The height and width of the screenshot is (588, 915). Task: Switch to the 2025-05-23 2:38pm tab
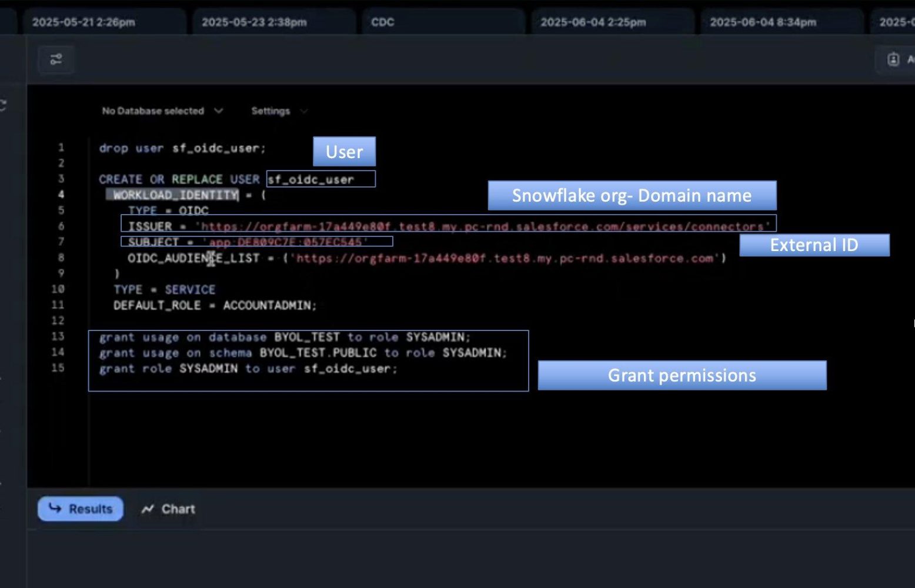[273, 22]
